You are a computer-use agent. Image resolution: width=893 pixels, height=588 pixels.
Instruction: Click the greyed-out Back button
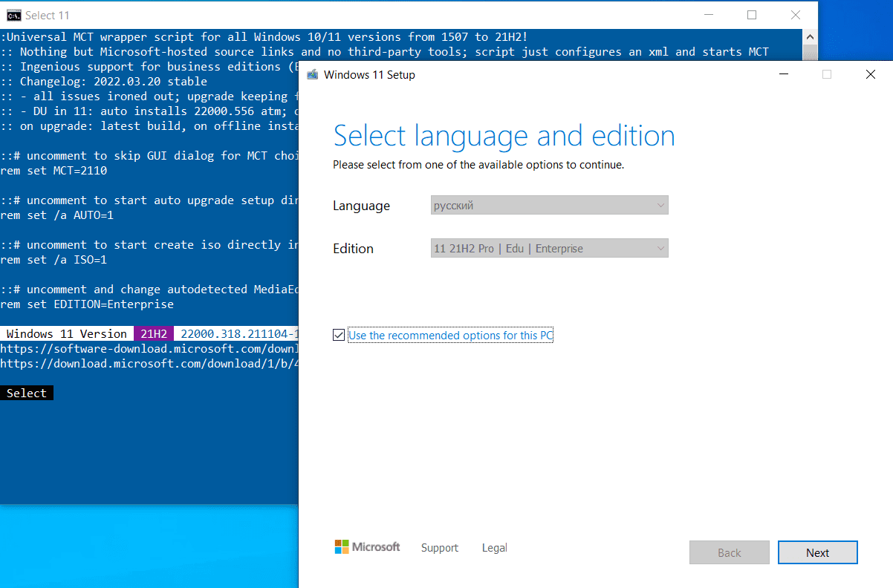(730, 552)
